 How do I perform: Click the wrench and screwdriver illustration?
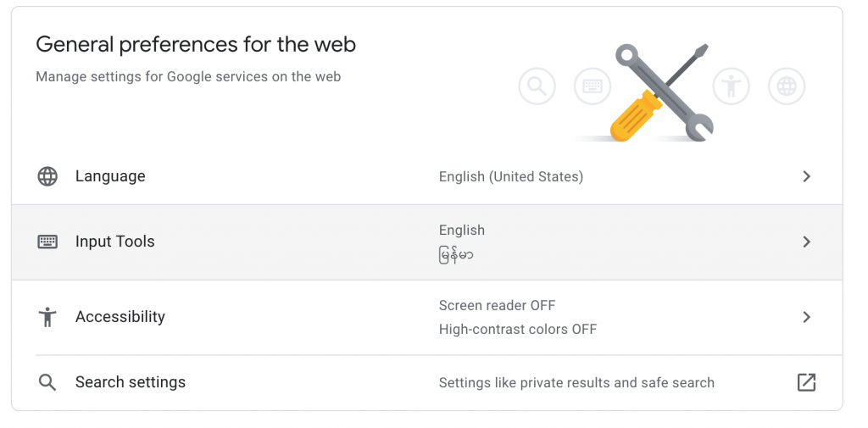(661, 92)
